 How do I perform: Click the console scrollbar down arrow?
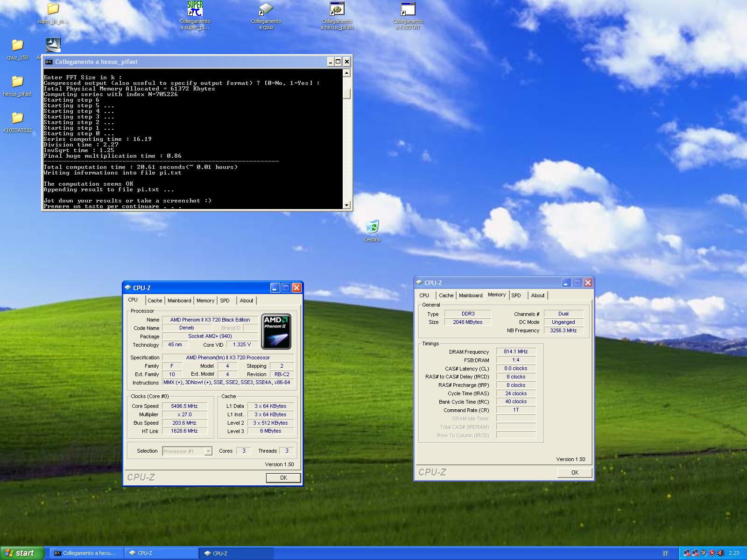click(x=346, y=205)
